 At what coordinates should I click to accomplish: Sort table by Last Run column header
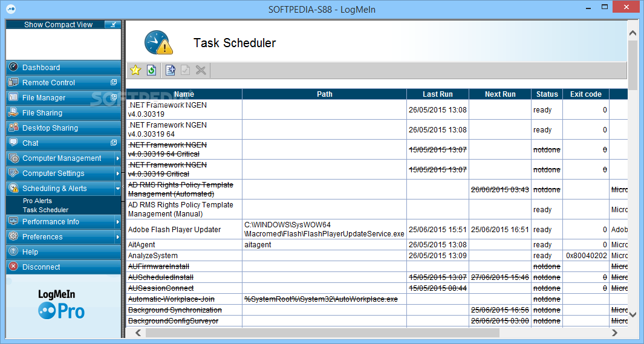click(x=438, y=94)
